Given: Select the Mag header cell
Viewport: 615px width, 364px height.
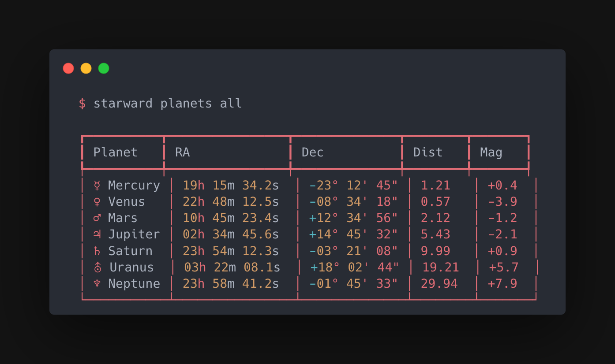Looking at the screenshot, I should coord(490,152).
